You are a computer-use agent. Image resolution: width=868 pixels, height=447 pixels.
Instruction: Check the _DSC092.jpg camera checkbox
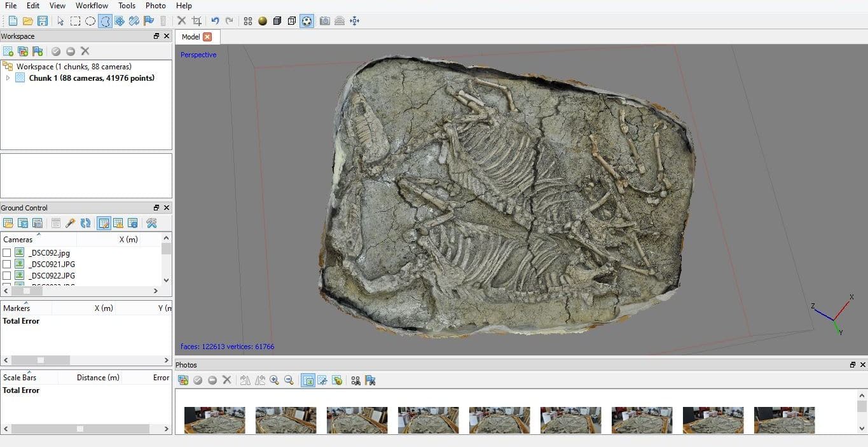point(6,253)
